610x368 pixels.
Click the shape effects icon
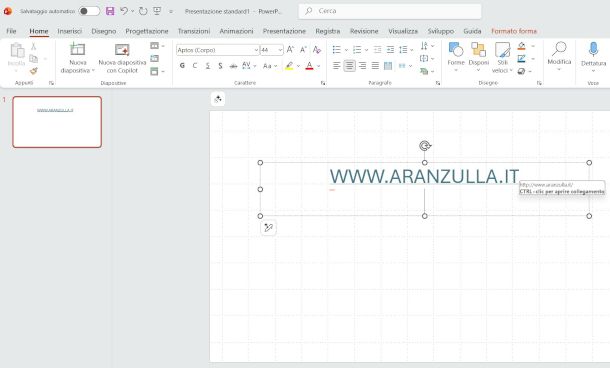pos(522,71)
